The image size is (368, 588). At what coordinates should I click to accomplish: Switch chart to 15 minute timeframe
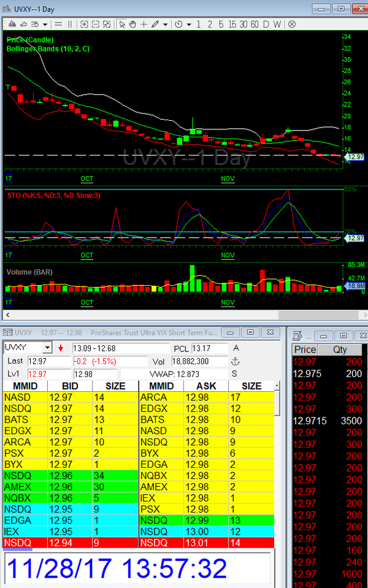pyautogui.click(x=232, y=24)
